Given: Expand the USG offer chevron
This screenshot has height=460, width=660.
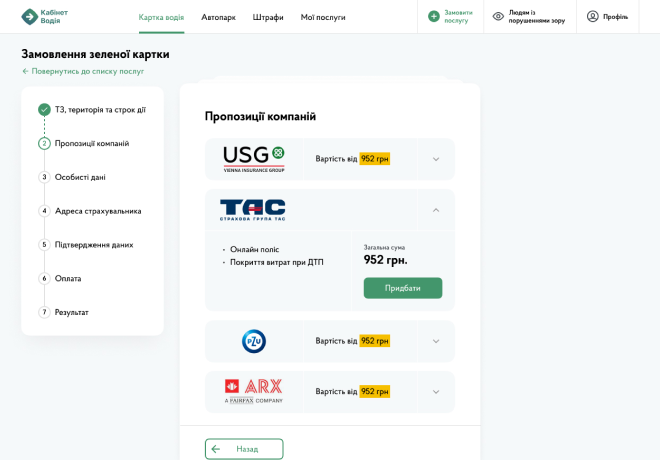Looking at the screenshot, I should 436,159.
